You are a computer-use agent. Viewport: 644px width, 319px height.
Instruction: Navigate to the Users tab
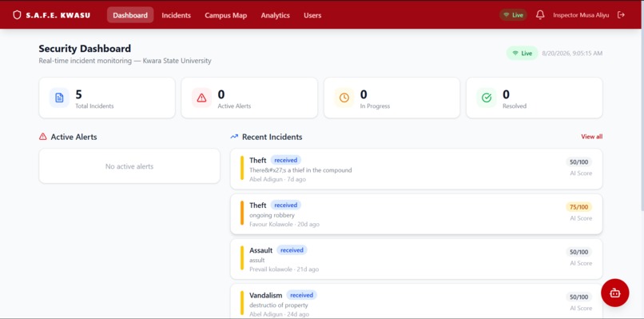click(x=312, y=15)
